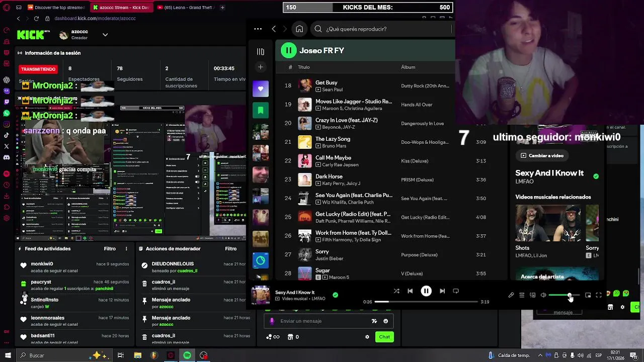
Task: Toggle shuffle in the Spotify player
Action: [396, 291]
